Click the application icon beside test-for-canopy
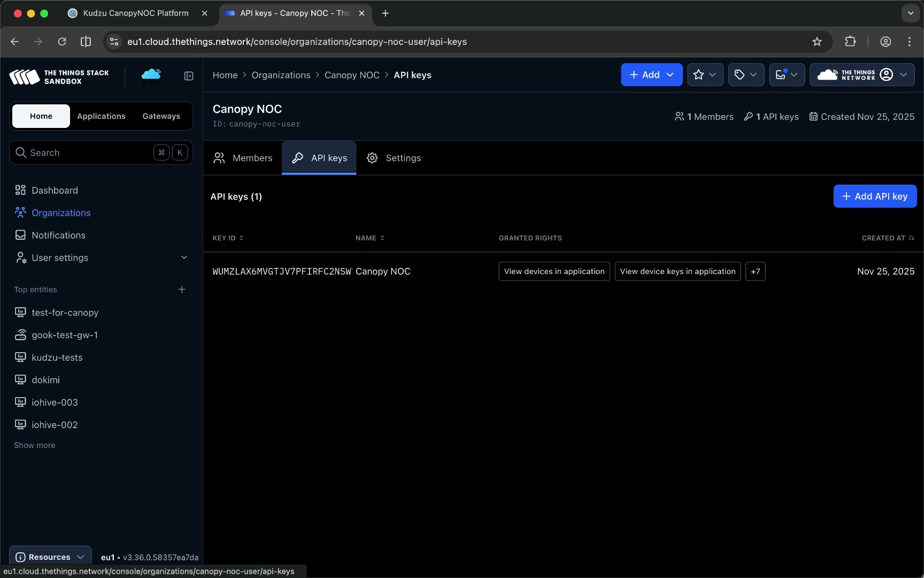924x578 pixels. pyautogui.click(x=20, y=313)
